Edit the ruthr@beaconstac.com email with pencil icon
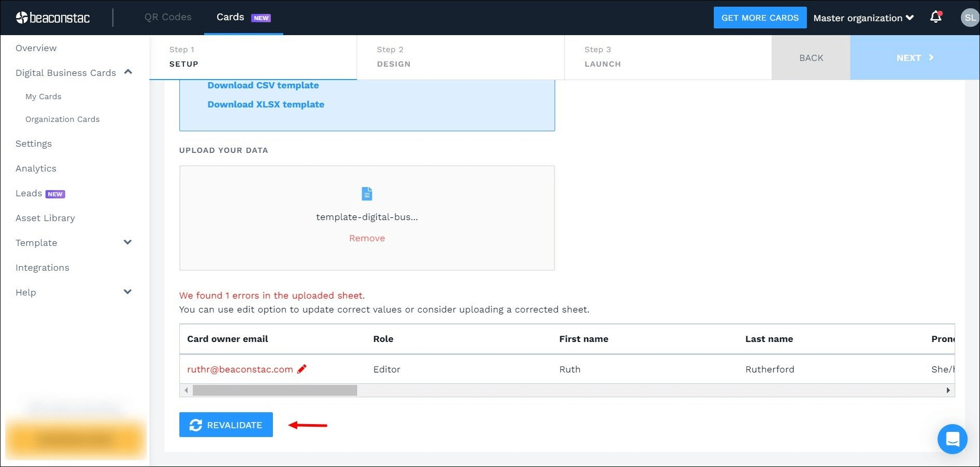980x467 pixels. click(302, 369)
